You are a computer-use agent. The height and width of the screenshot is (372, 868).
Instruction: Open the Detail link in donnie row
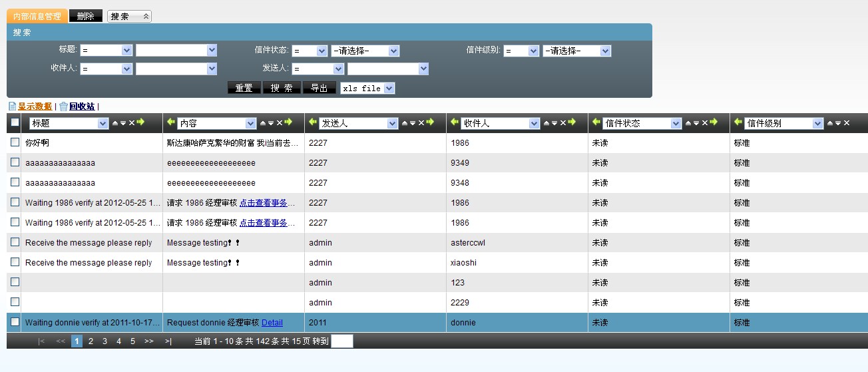[x=272, y=323]
